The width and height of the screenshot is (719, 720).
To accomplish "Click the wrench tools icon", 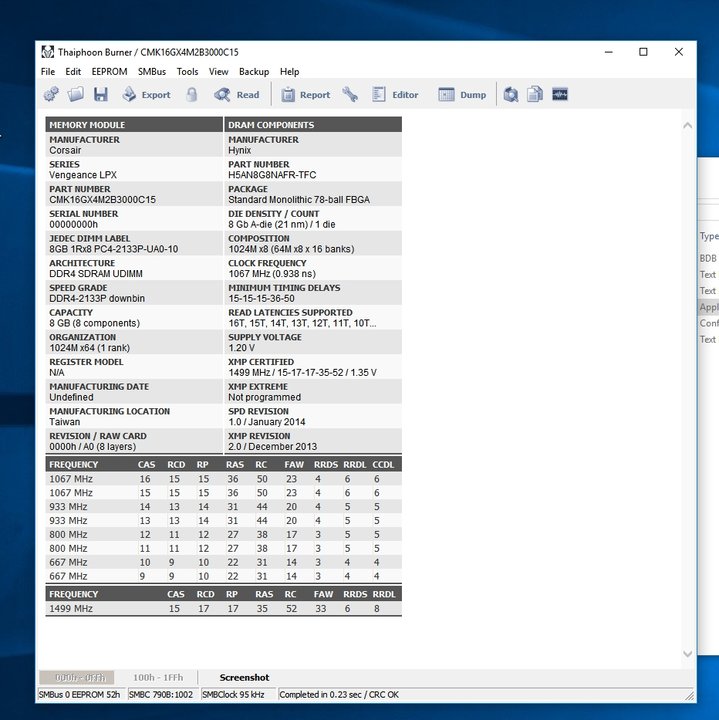I will pyautogui.click(x=350, y=95).
